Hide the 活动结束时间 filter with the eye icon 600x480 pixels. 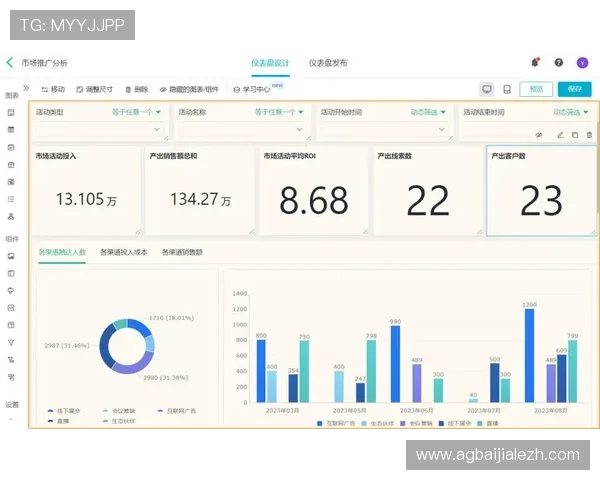(x=539, y=135)
